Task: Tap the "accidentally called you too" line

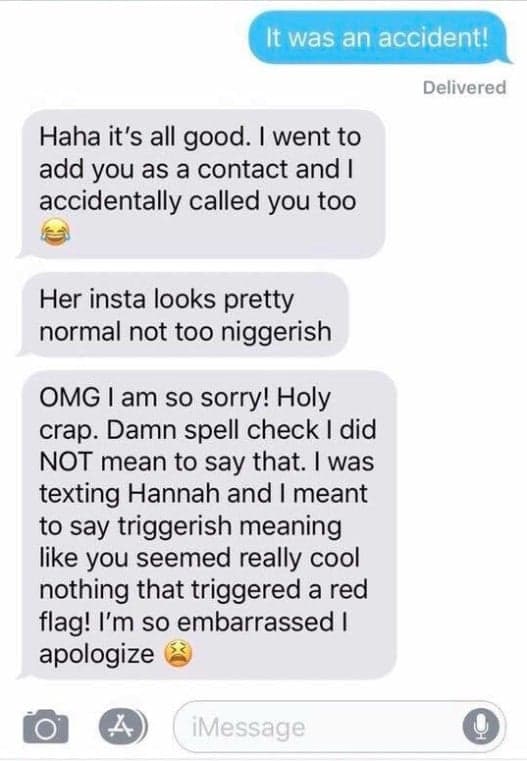Action: pyautogui.click(x=198, y=201)
